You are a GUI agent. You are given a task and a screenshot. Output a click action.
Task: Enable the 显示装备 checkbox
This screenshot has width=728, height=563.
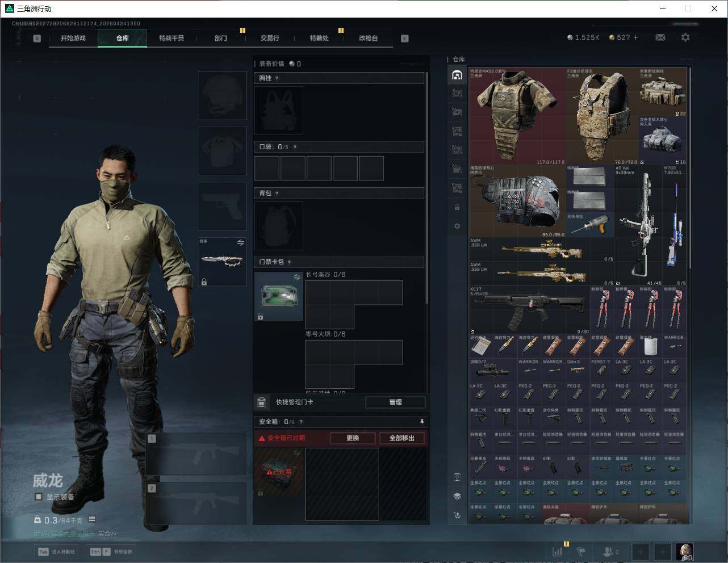click(x=39, y=497)
